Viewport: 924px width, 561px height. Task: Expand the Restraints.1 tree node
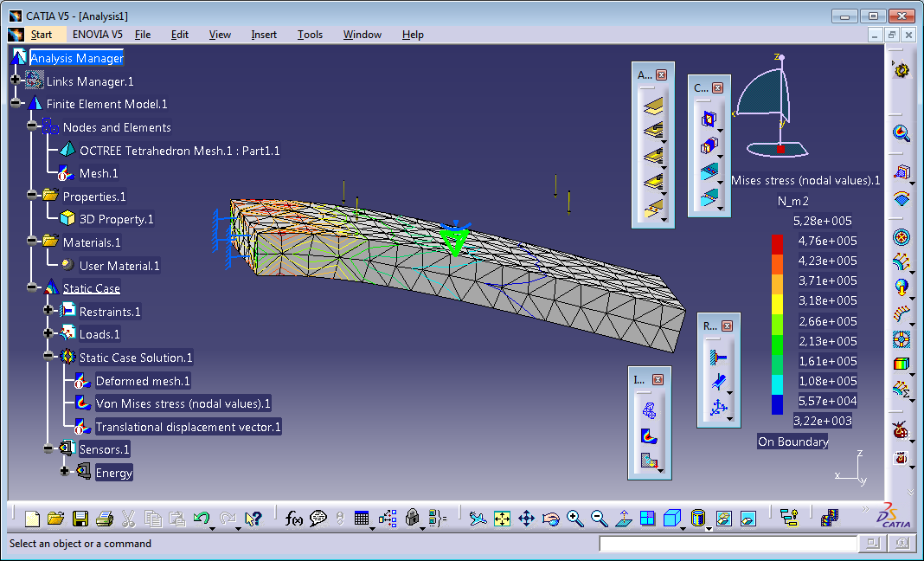(48, 311)
